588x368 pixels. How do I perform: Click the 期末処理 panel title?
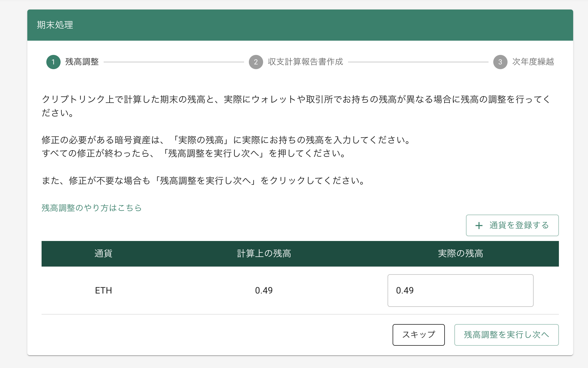click(55, 25)
